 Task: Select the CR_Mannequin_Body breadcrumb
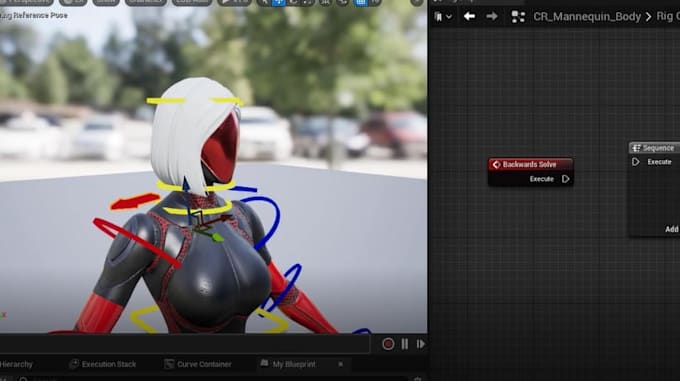click(587, 16)
